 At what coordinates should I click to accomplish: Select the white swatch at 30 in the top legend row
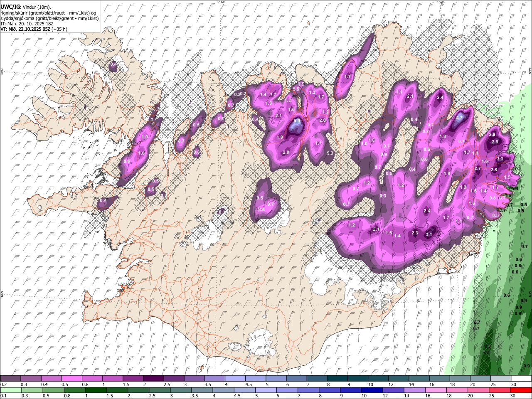pyautogui.click(x=520, y=378)
